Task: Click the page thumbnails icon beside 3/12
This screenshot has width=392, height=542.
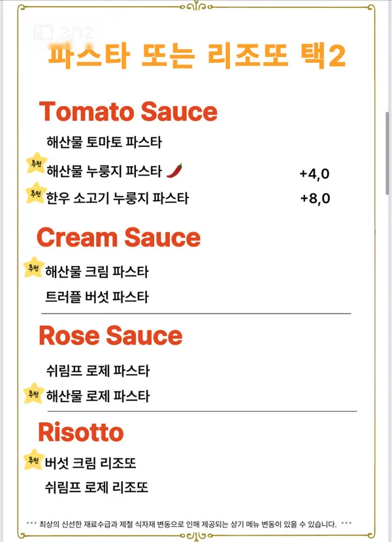Action: 43,33
